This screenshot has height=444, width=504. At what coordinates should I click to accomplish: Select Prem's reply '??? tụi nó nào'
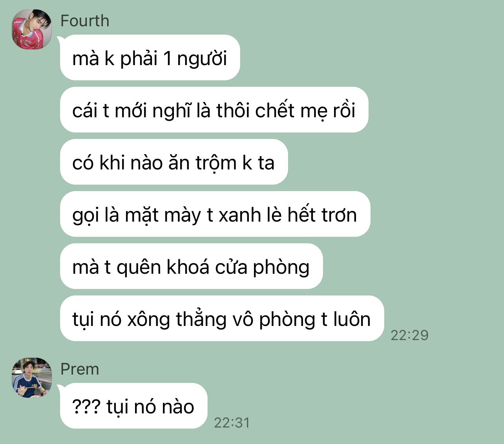[133, 406]
